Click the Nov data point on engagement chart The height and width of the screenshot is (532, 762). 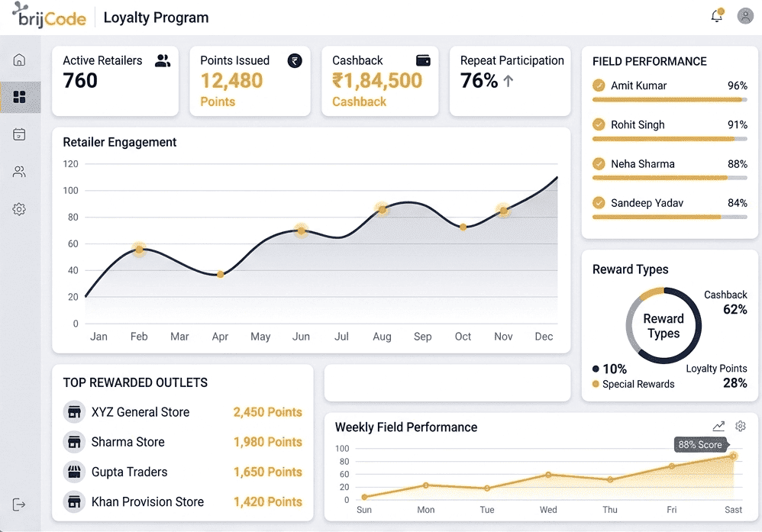pyautogui.click(x=503, y=211)
